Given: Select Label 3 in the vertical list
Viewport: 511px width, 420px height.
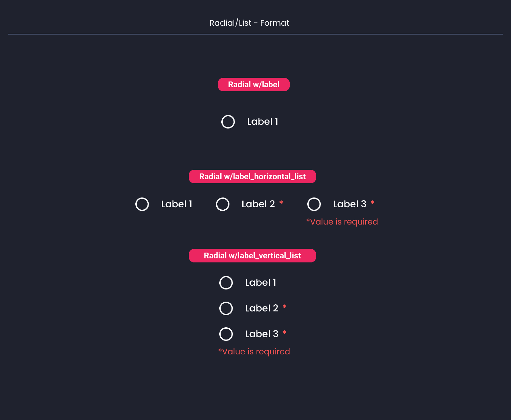Looking at the screenshot, I should click(x=226, y=334).
